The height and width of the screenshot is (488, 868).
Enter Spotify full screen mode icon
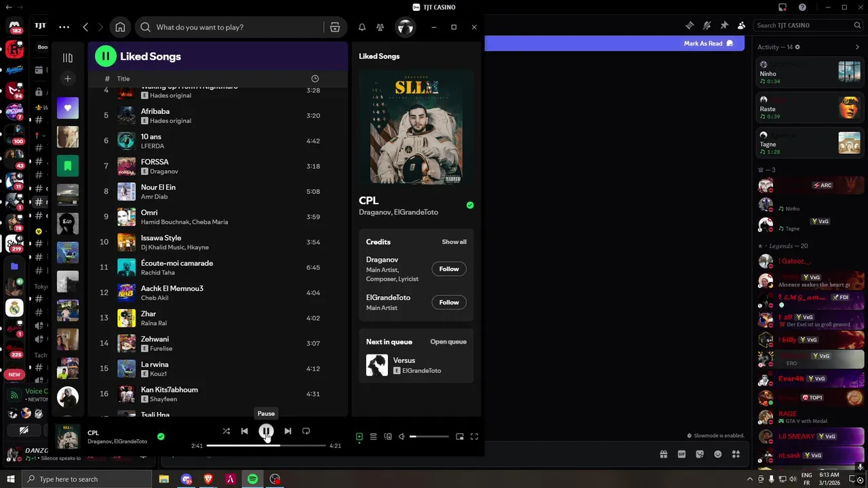[475, 437]
